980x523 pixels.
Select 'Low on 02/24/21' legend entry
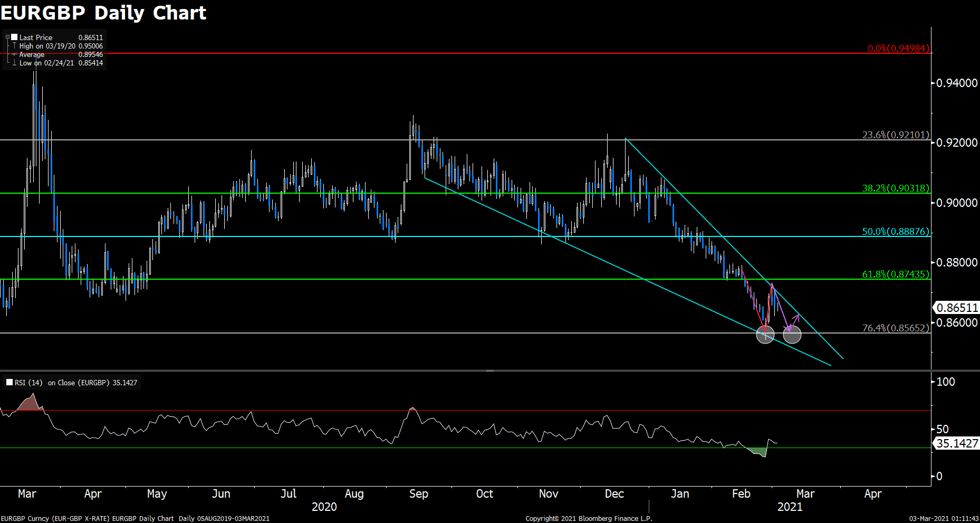pyautogui.click(x=46, y=63)
